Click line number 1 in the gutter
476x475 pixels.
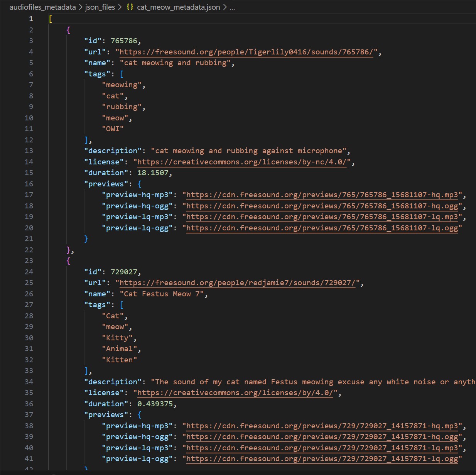pyautogui.click(x=31, y=19)
